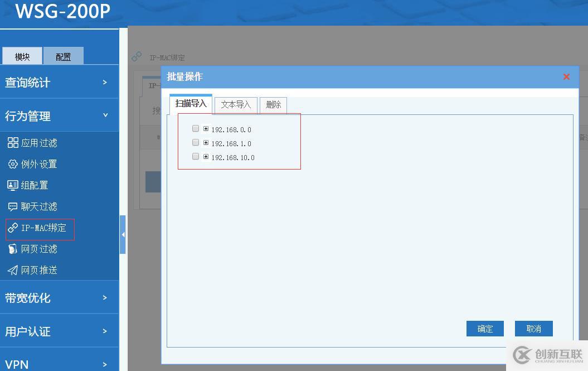The height and width of the screenshot is (371, 588).
Task: Open 组配置 menu entry
Action: pyautogui.click(x=35, y=185)
